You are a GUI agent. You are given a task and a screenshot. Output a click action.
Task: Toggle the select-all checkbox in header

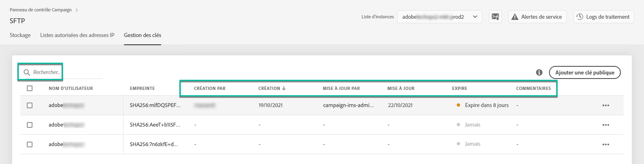[30, 88]
